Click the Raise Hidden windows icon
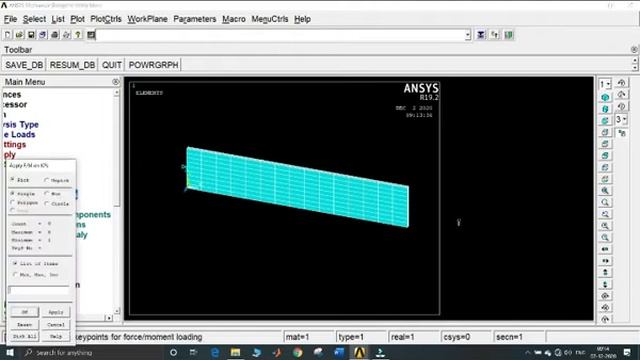640x360 pixels. coord(481,35)
